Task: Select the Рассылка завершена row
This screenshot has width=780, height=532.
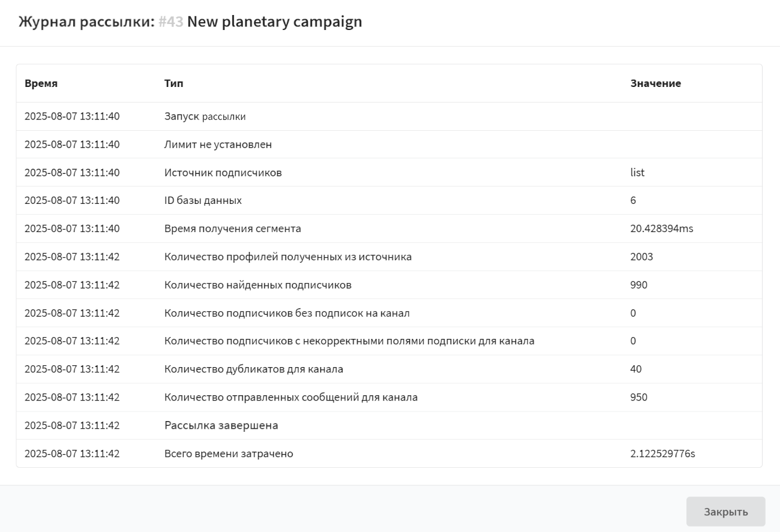Action: (221, 425)
